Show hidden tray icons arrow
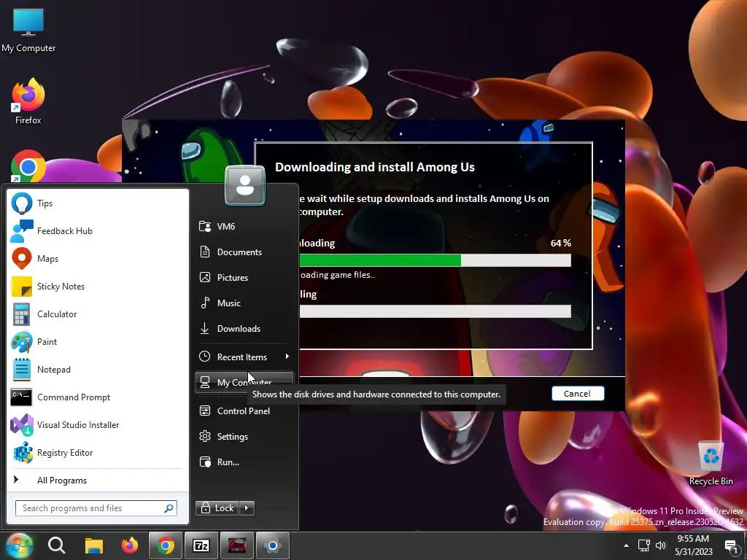Image resolution: width=747 pixels, height=560 pixels. point(626,545)
